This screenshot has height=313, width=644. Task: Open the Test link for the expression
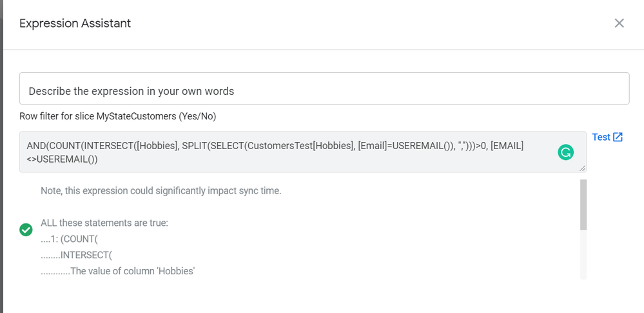point(601,137)
